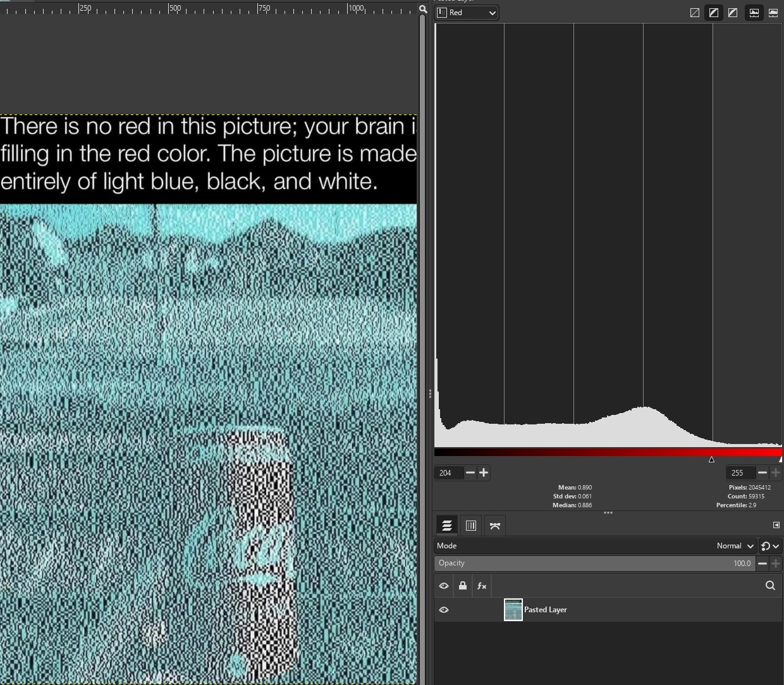Click the layer Opacity slider
The height and width of the screenshot is (685, 784).
[x=594, y=564]
